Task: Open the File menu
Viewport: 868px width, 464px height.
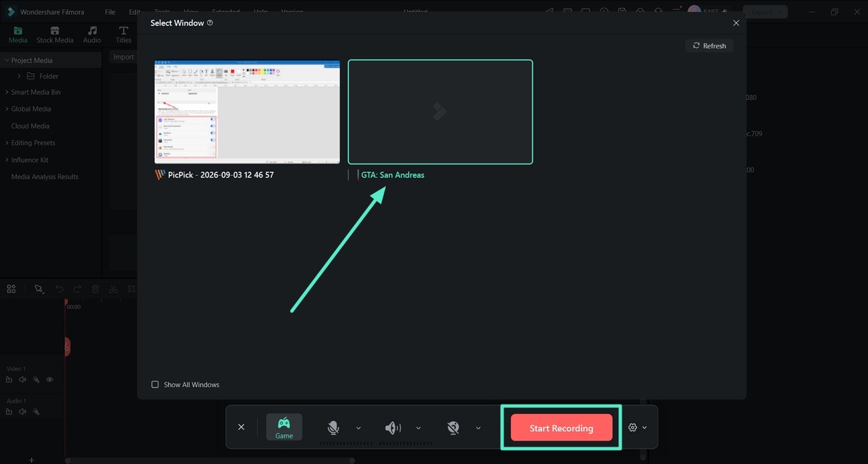Action: pyautogui.click(x=110, y=12)
